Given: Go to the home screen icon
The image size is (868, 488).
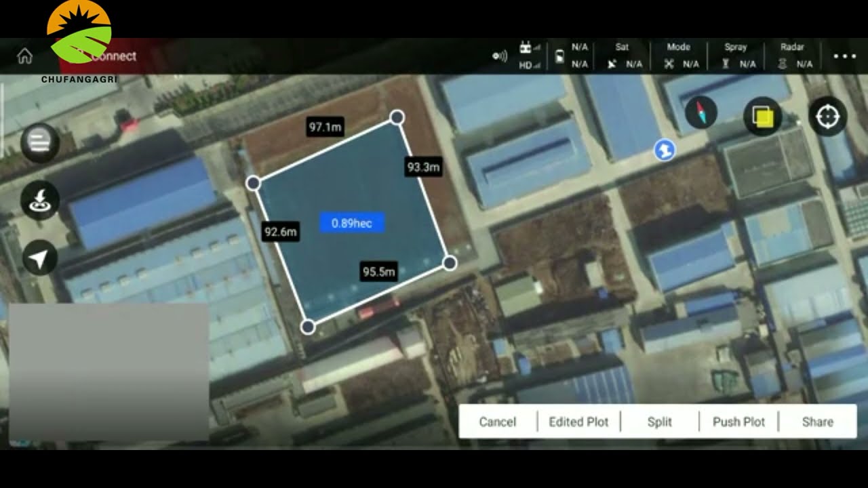Looking at the screenshot, I should coord(24,56).
